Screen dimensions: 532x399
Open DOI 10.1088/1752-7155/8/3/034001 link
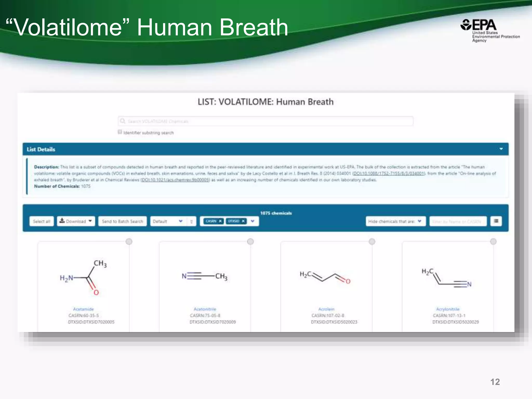(389, 173)
